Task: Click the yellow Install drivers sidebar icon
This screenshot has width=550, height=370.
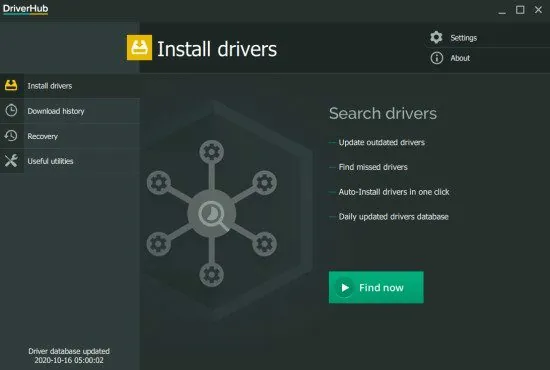Action: (x=11, y=85)
